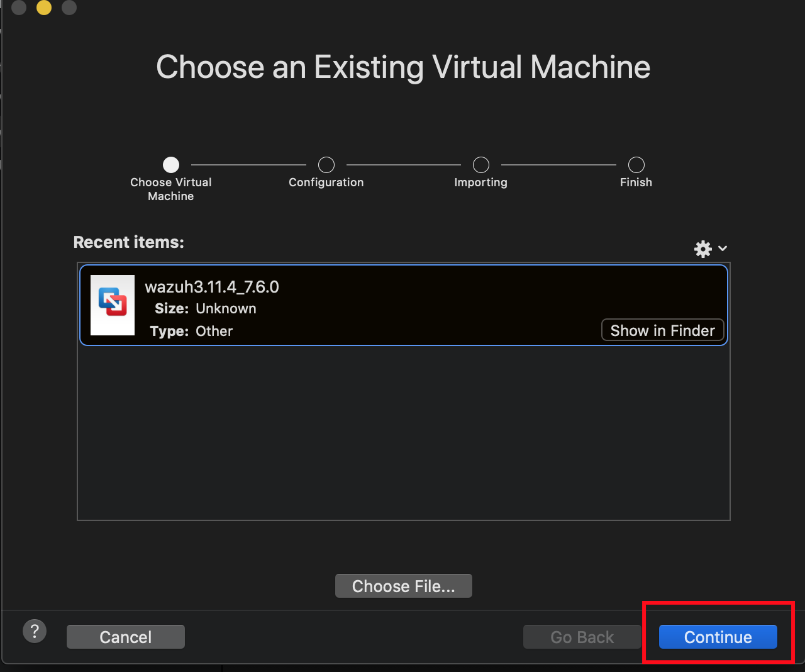Click the Finish step label

(636, 182)
